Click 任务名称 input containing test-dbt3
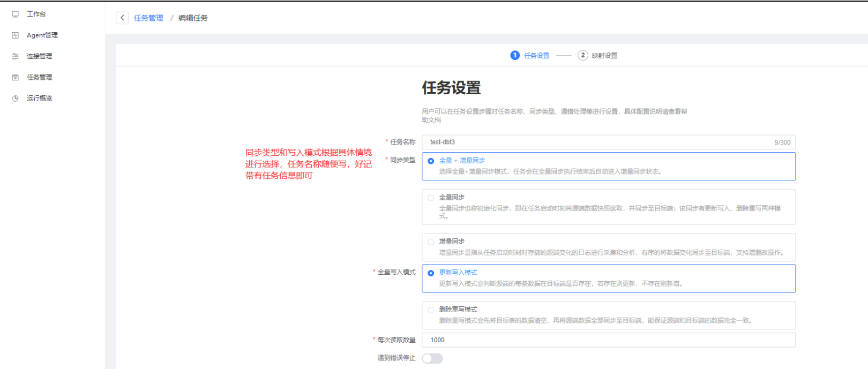The image size is (868, 369). [609, 142]
